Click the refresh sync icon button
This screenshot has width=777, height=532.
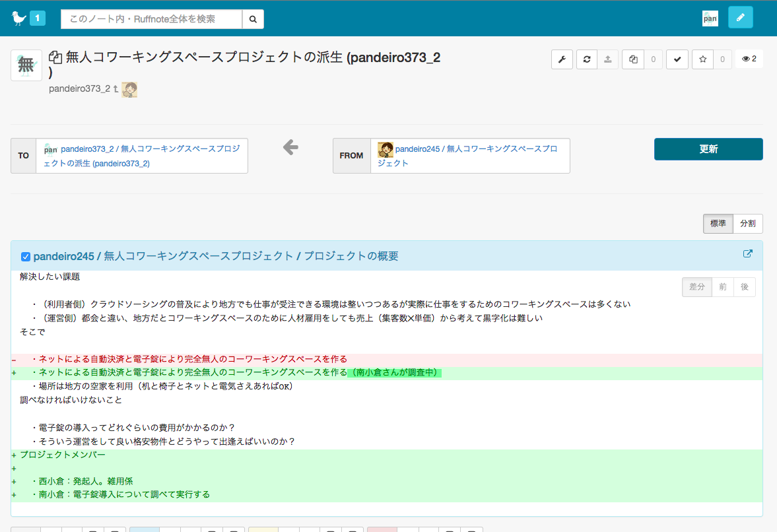click(586, 59)
